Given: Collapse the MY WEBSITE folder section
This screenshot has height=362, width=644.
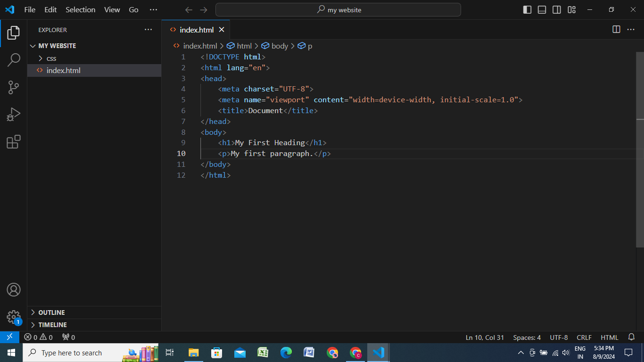Looking at the screenshot, I should (x=94, y=46).
